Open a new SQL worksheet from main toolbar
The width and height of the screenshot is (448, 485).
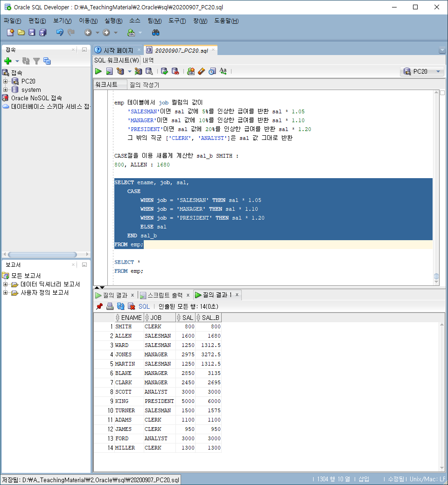tap(131, 33)
